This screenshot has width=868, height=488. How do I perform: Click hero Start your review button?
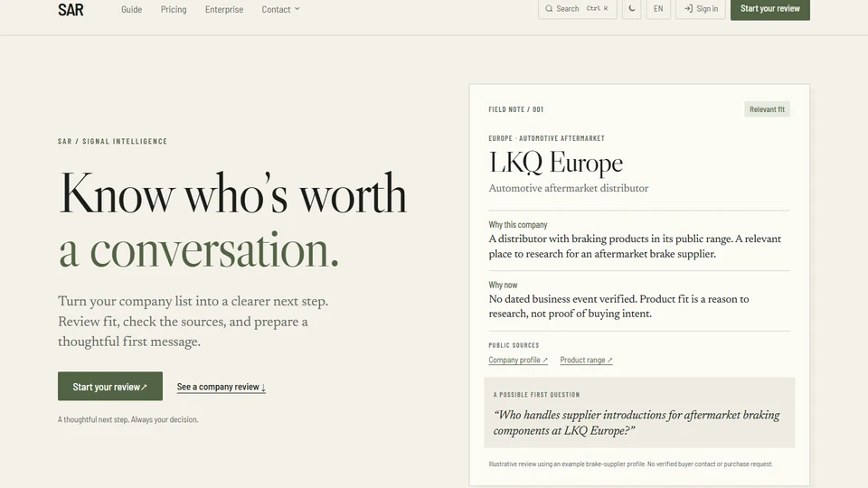tap(110, 386)
